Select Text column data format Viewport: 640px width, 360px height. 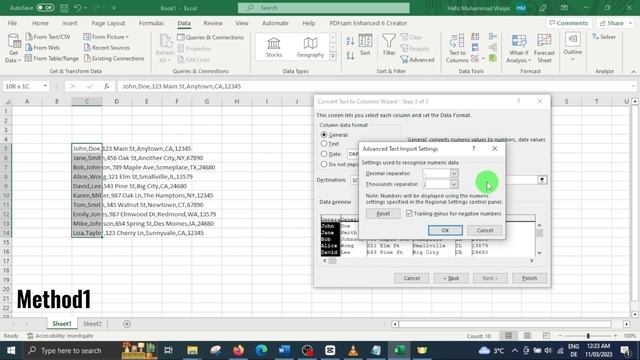pos(324,144)
